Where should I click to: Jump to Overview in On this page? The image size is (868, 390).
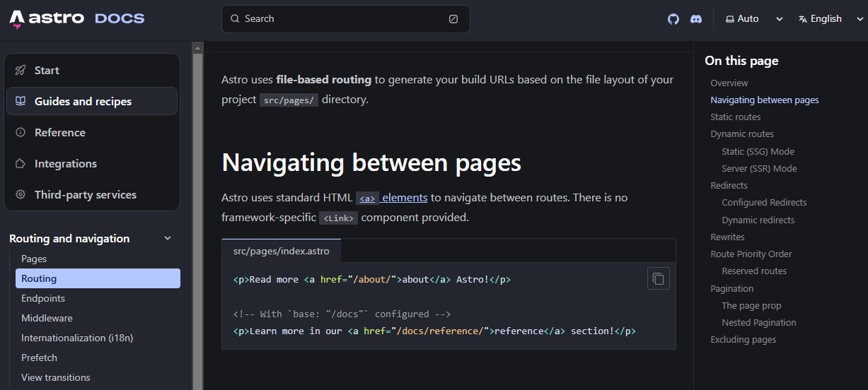pos(729,83)
